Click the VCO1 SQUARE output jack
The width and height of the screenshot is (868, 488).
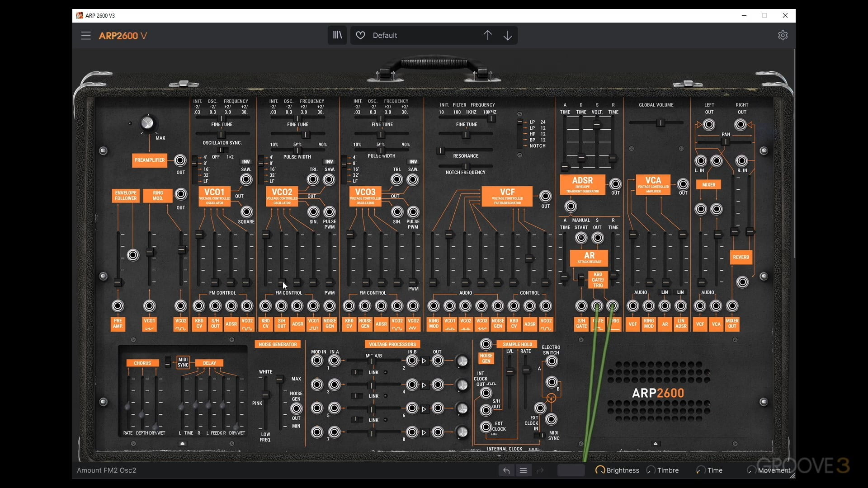click(246, 211)
